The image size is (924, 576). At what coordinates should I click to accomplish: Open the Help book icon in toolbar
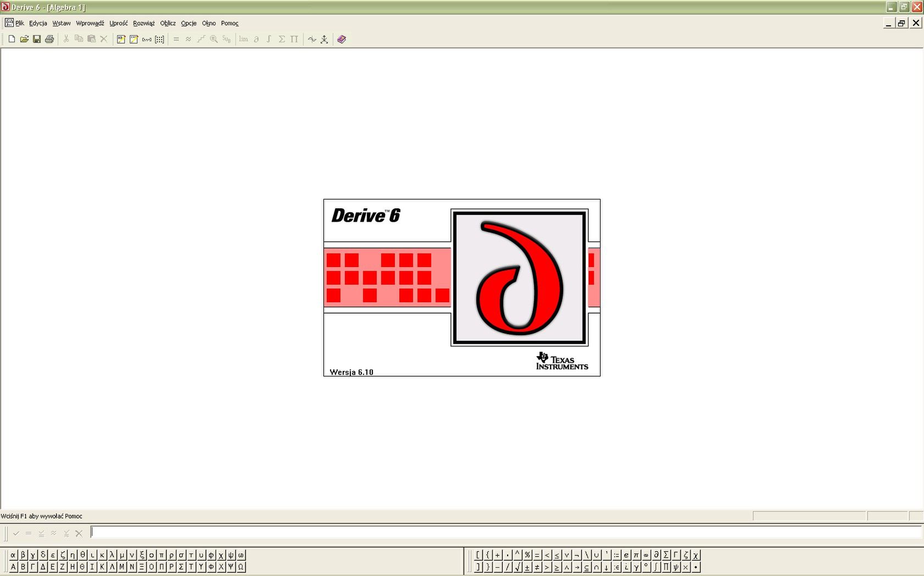(x=342, y=39)
